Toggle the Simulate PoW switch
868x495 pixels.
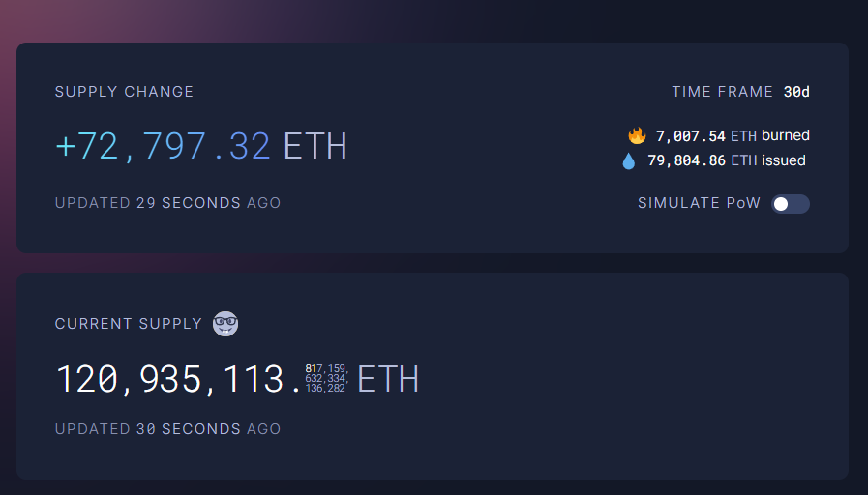tap(791, 204)
